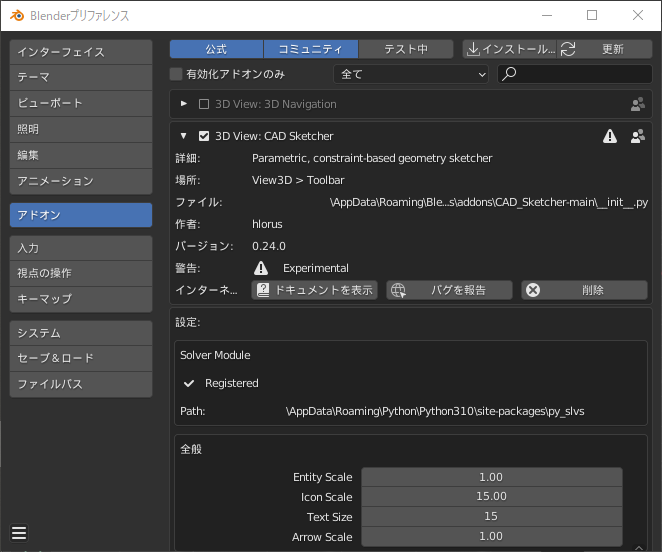This screenshot has height=552, width=662.
Task: Open the 視点の操作 preferences tab
Action: [x=81, y=273]
